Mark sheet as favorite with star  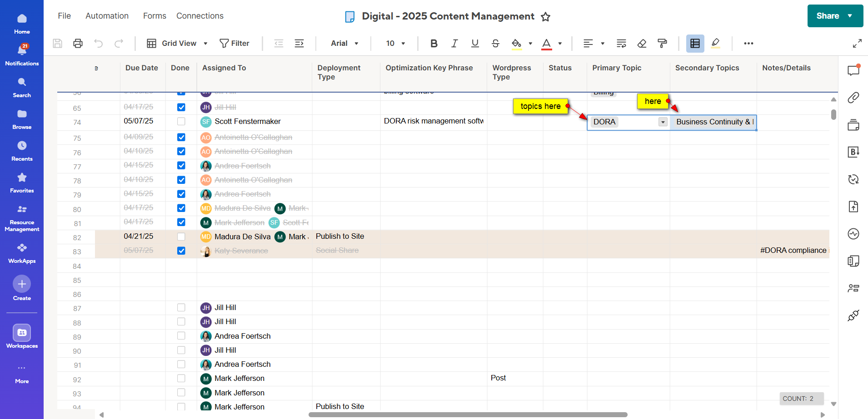(545, 17)
